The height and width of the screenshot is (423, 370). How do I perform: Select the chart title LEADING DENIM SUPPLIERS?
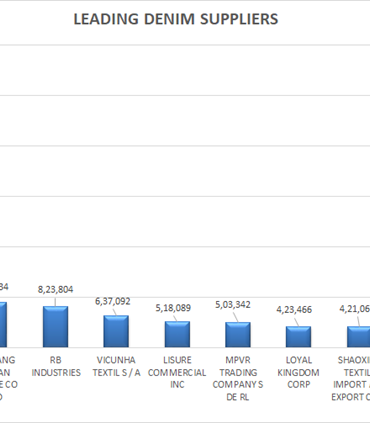pyautogui.click(x=176, y=19)
